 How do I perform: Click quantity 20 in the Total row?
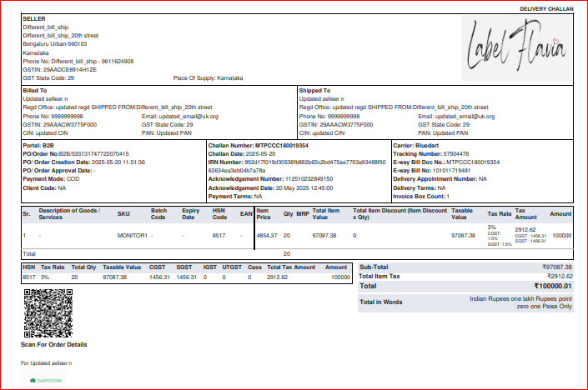click(x=287, y=253)
